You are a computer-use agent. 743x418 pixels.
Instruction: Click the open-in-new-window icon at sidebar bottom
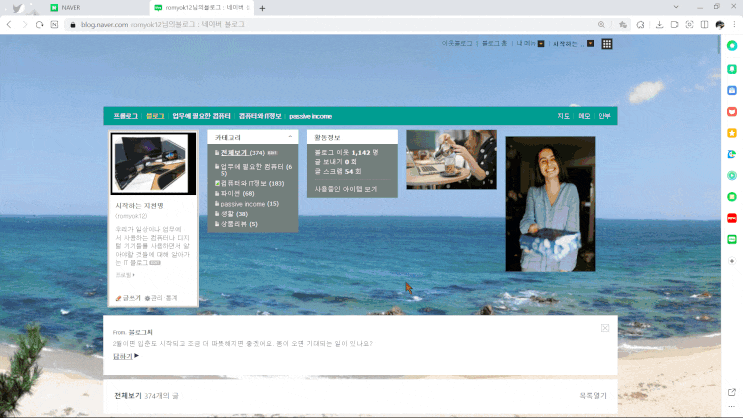tap(732, 392)
